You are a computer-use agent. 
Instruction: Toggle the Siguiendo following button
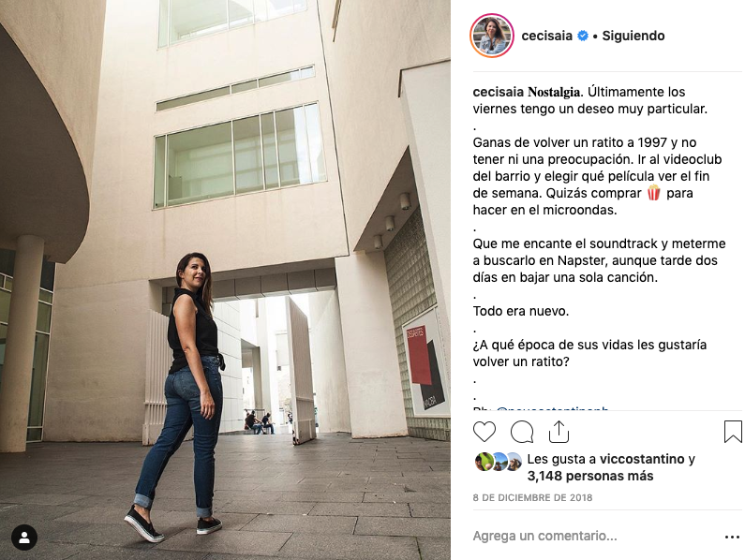click(633, 36)
